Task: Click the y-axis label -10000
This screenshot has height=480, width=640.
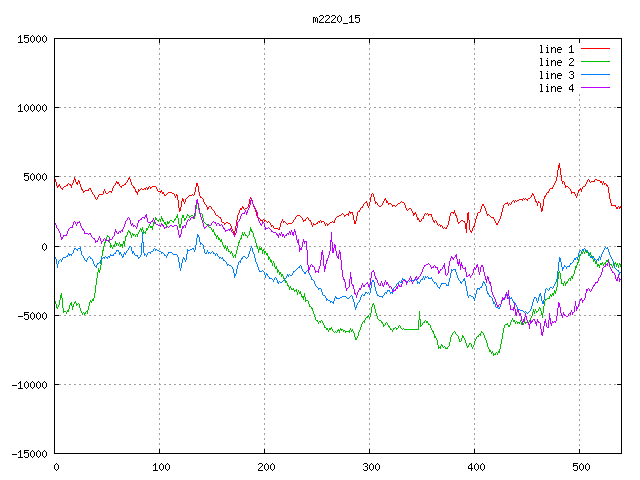Action: point(29,384)
